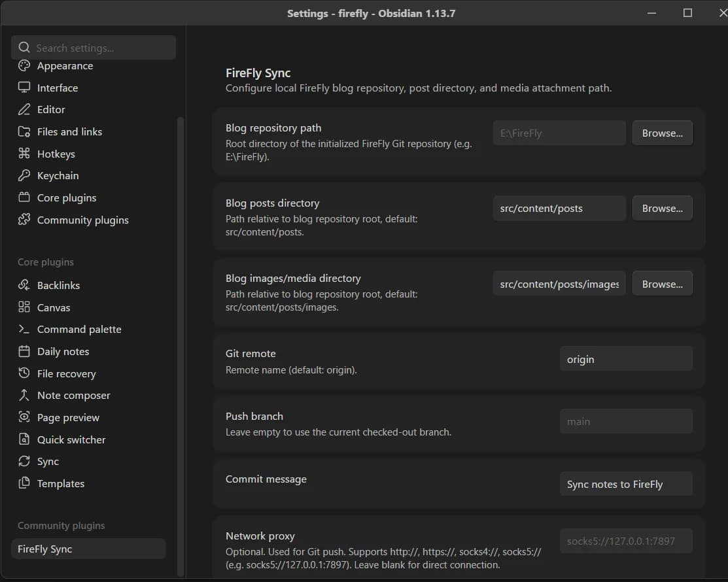Open File recovery plugin options

pyautogui.click(x=88, y=373)
